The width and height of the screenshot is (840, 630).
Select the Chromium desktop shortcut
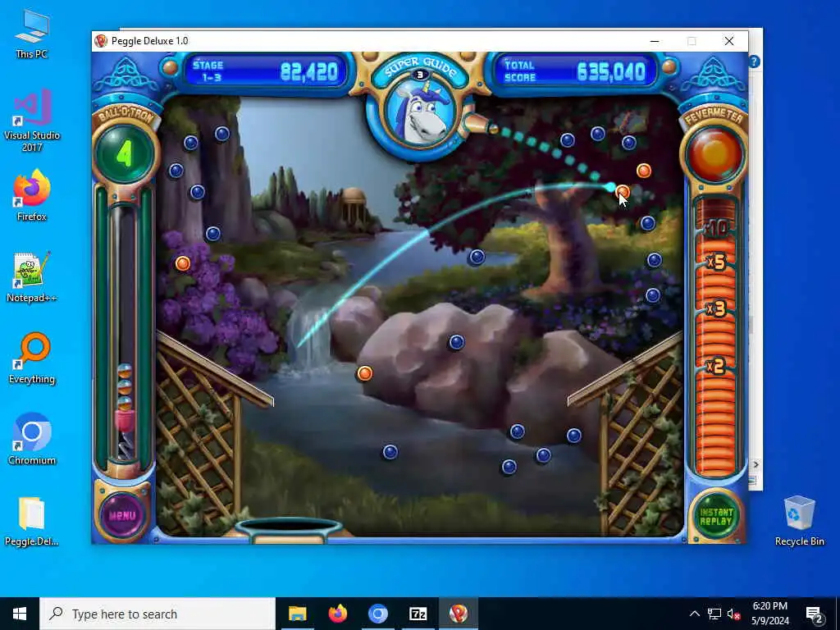click(32, 441)
